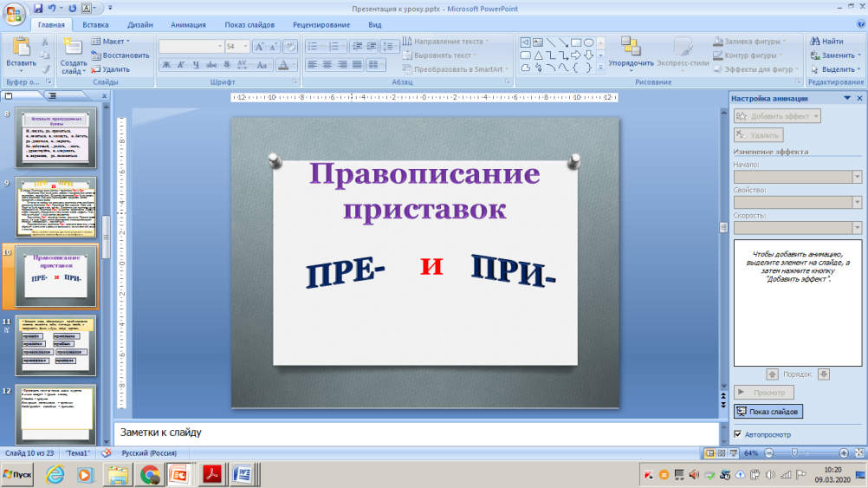Decrease list indent level
This screenshot has height=488, width=868.
coord(358,47)
